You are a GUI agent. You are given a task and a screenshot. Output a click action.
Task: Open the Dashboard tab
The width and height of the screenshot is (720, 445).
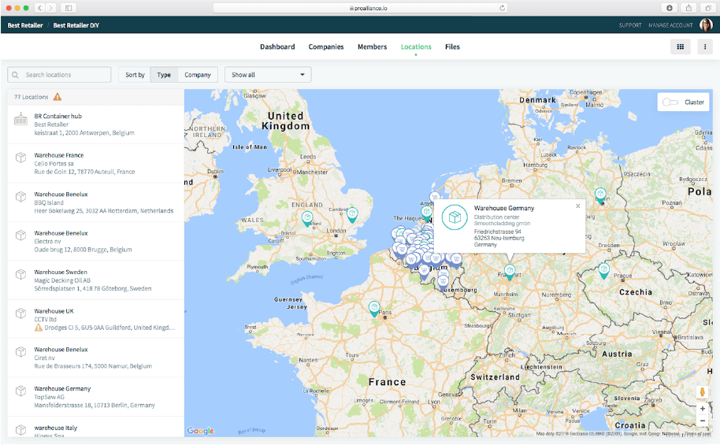pyautogui.click(x=277, y=47)
